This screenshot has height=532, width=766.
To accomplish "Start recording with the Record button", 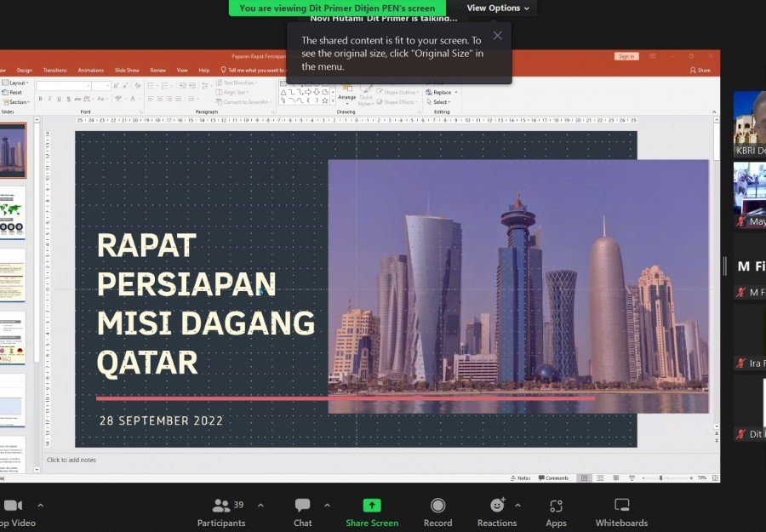I will (x=437, y=512).
